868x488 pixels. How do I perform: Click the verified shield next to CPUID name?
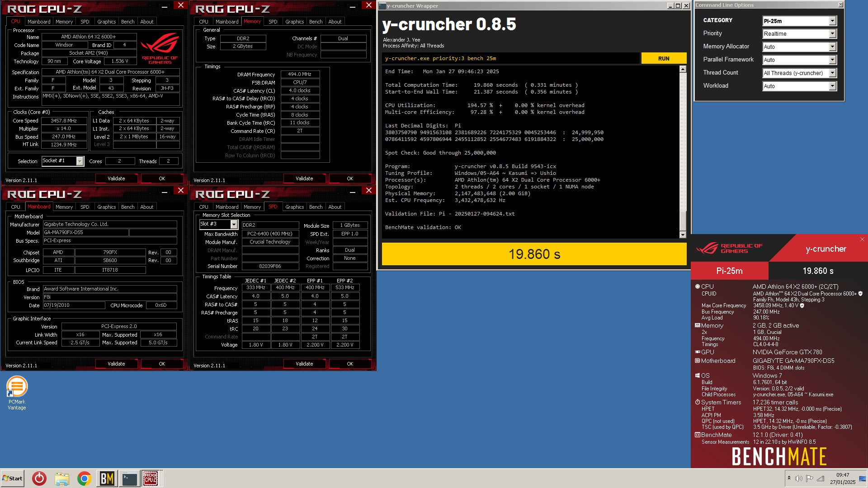pos(860,294)
